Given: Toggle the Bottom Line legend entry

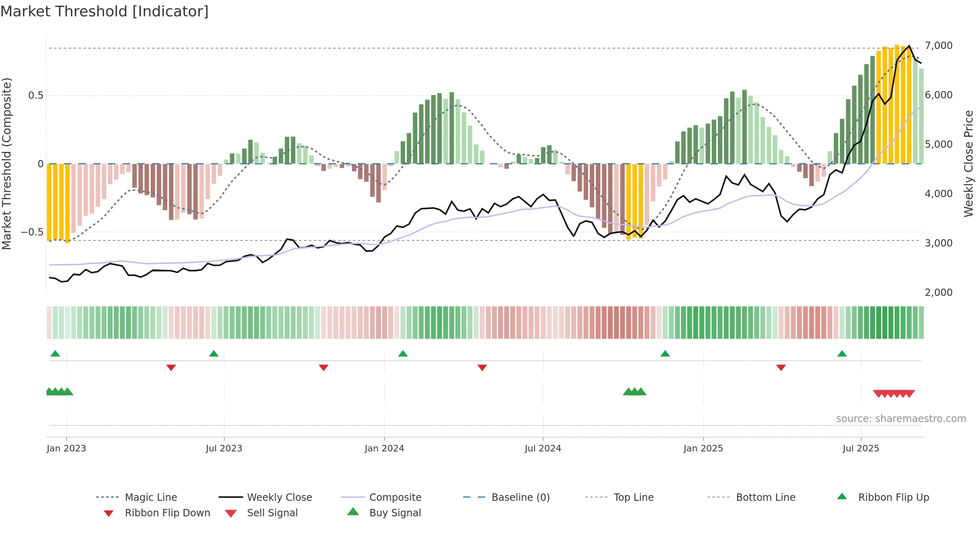Looking at the screenshot, I should pyautogui.click(x=751, y=497).
